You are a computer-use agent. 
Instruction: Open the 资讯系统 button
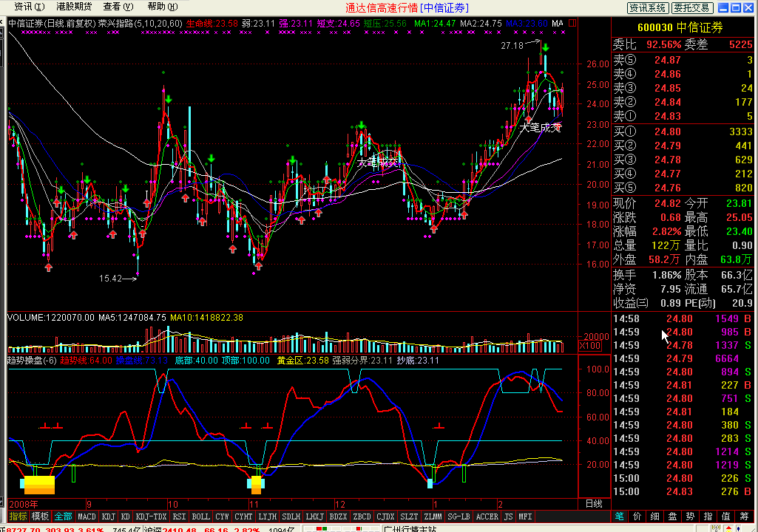pos(648,7)
